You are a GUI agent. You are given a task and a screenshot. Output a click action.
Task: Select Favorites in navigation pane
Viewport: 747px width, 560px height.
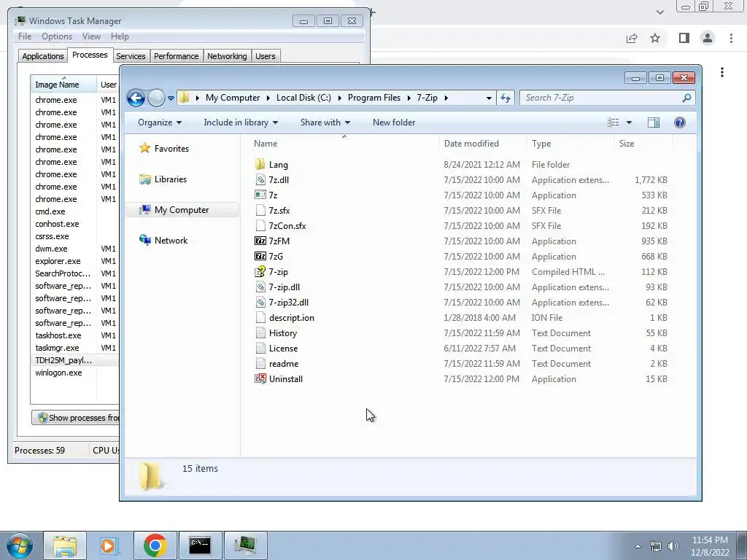point(164,149)
